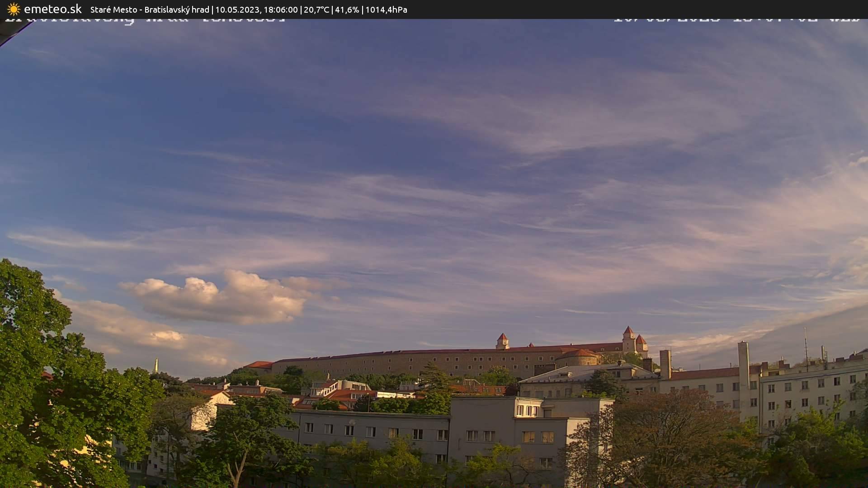Click the separator after the date in header
Viewport: 868px width, 488px height.
pyautogui.click(x=301, y=9)
